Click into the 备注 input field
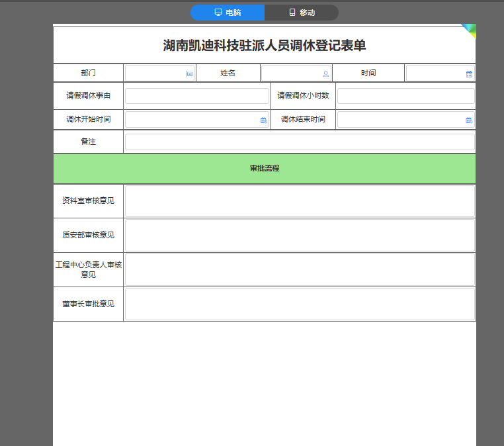The height and width of the screenshot is (446, 504). [x=300, y=142]
